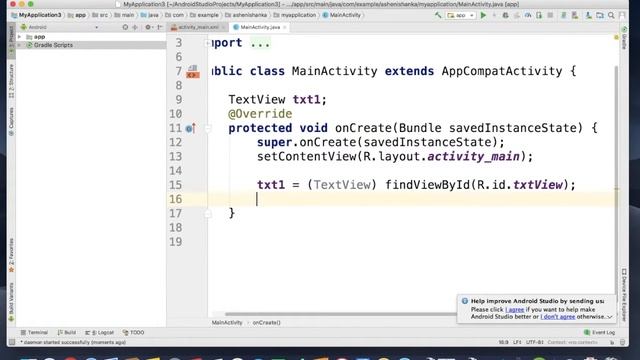The image size is (640, 360).
Task: Close the MainActivity.java tab
Action: tap(285, 27)
